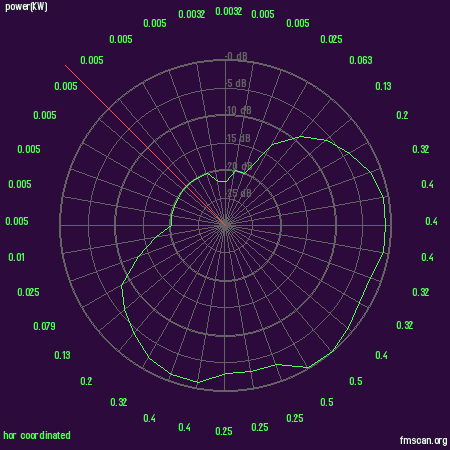Select the 0.25 value below the vertical axis
Viewport: 450px width, 450px height.
[x=224, y=431]
